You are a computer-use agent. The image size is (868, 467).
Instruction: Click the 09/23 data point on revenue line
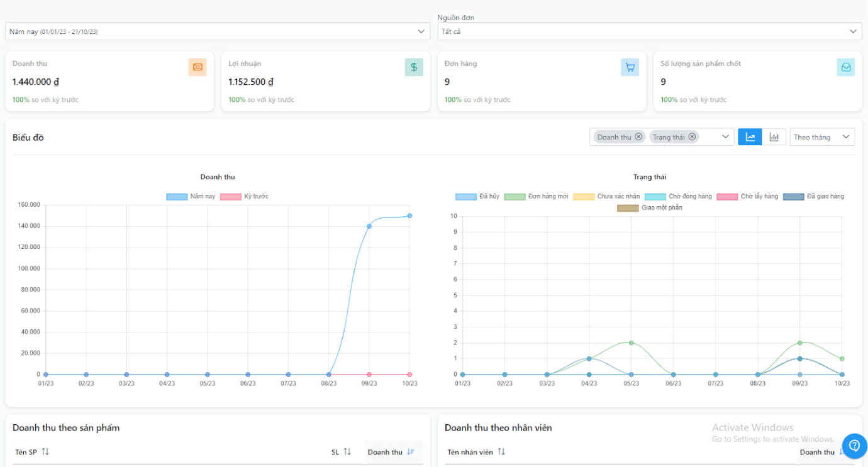(369, 226)
